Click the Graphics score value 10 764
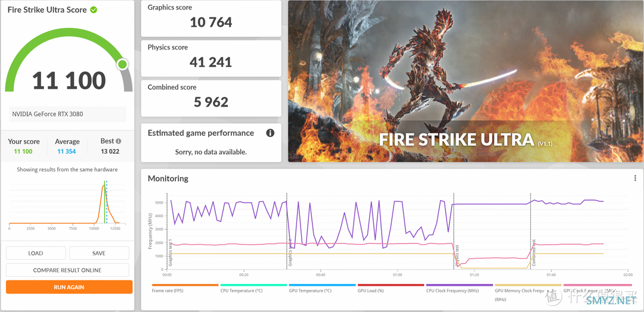 click(211, 22)
